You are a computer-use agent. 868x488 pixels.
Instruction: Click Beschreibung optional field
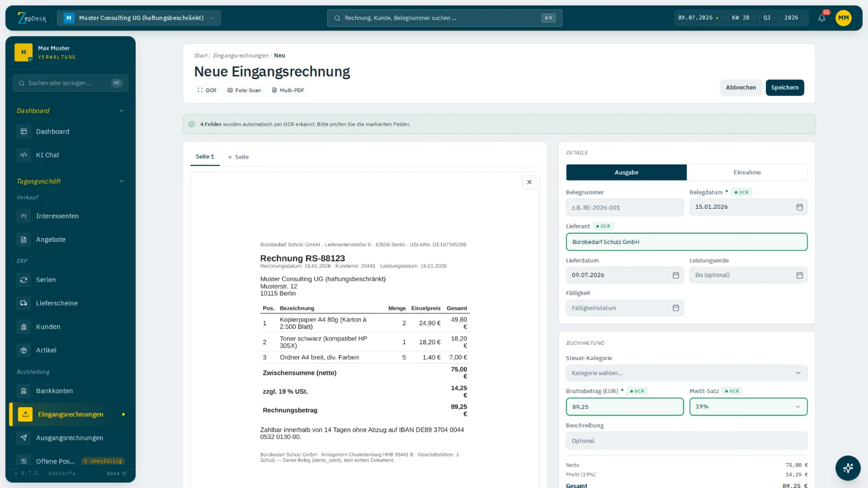click(x=687, y=441)
